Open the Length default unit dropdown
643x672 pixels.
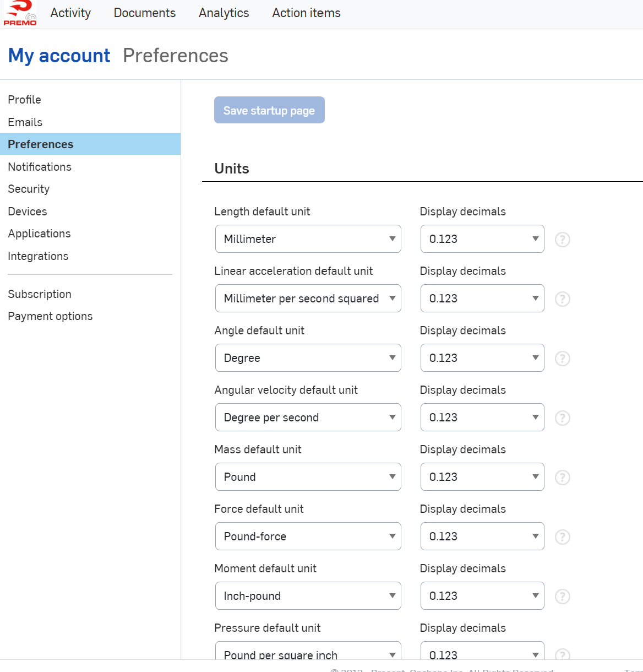(308, 239)
